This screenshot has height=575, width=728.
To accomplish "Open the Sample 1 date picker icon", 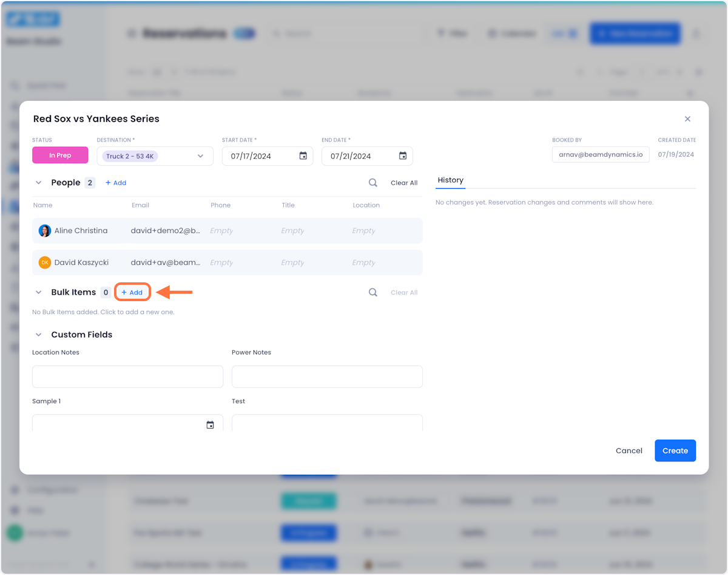I will click(x=210, y=425).
